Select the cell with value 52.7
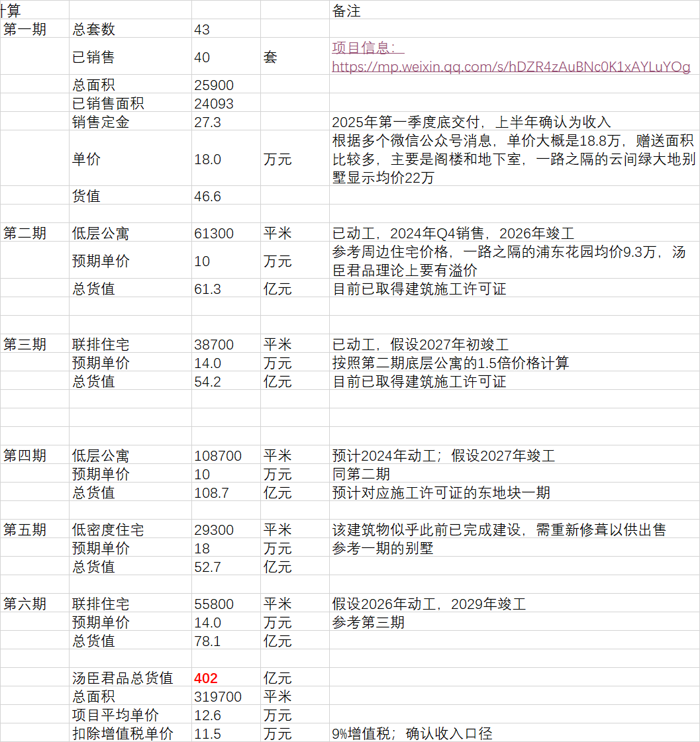The height and width of the screenshot is (742, 700). [x=226, y=566]
